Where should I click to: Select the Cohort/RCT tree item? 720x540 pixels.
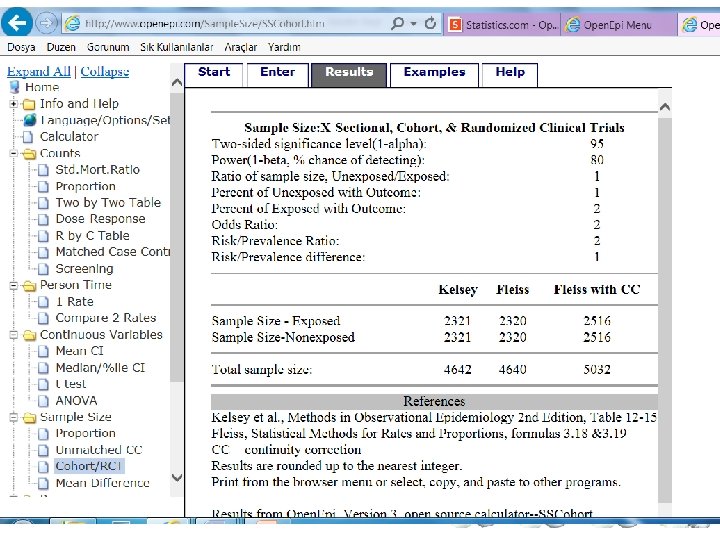coord(88,466)
